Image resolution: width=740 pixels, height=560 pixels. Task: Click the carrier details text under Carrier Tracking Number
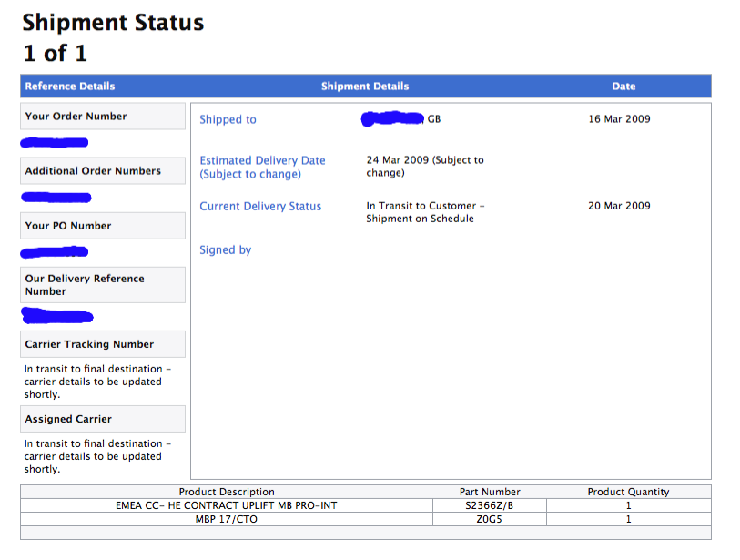97,382
